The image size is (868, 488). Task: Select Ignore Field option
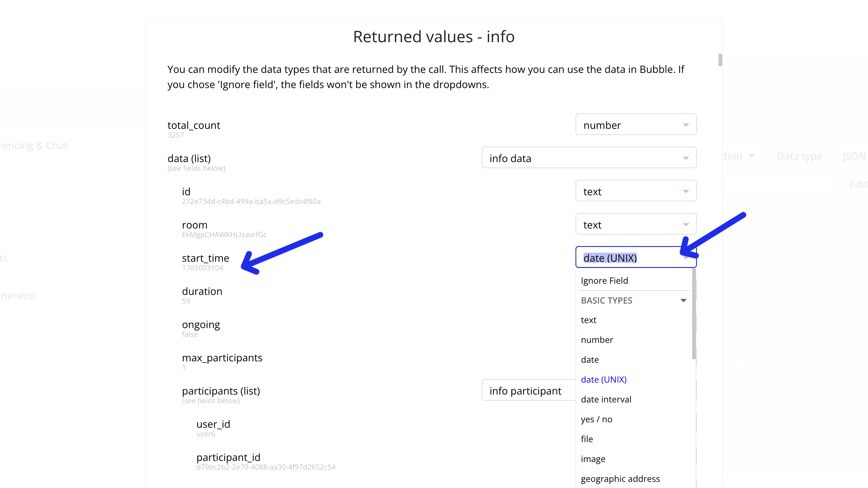click(x=604, y=280)
